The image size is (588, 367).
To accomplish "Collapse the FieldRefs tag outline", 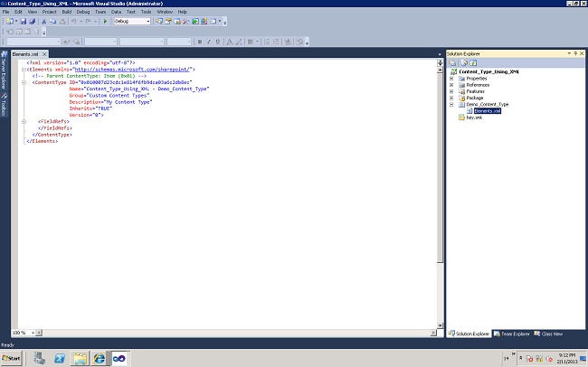I will coord(24,121).
